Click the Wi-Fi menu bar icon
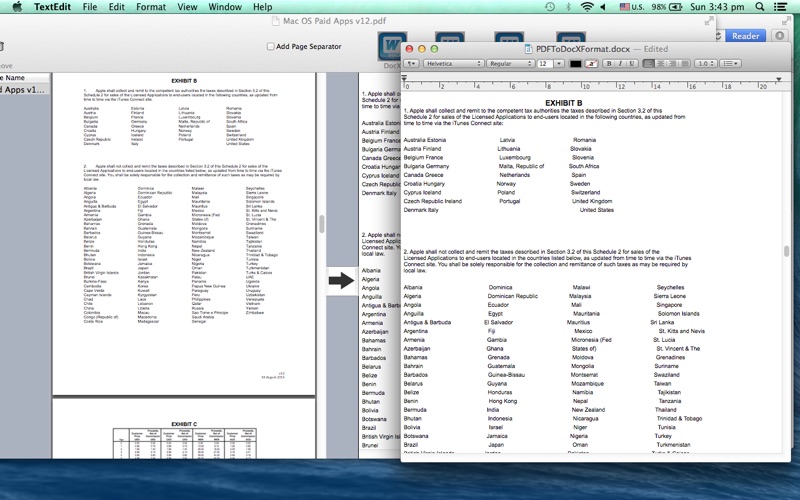The height and width of the screenshot is (500, 800). click(x=587, y=7)
